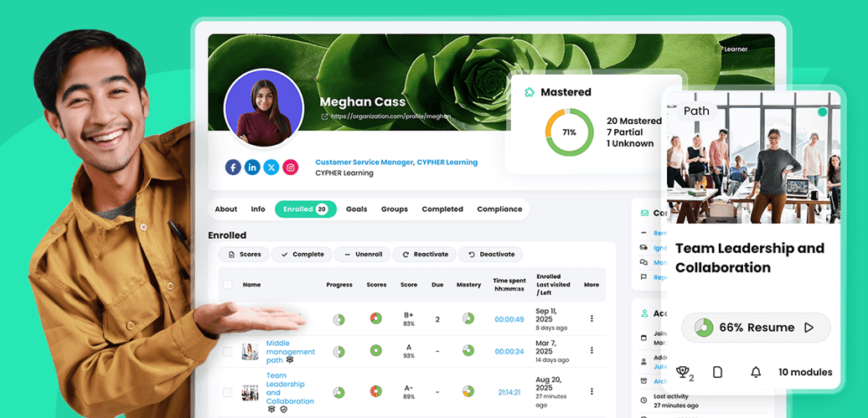Open the Middle management path link
This screenshot has height=418, width=868.
(x=291, y=352)
